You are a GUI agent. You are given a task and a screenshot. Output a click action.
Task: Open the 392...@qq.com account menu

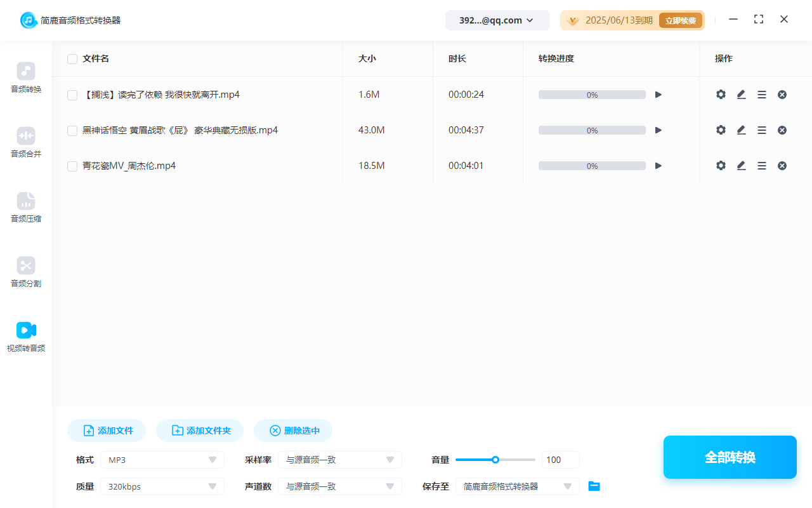pos(497,20)
